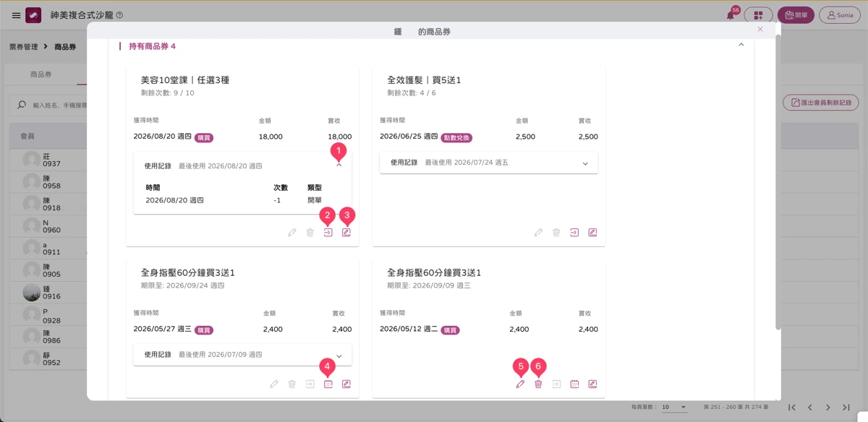The image size is (868, 422).
Task: Delete the voucher expiring 2026/09/09
Action: click(x=538, y=384)
